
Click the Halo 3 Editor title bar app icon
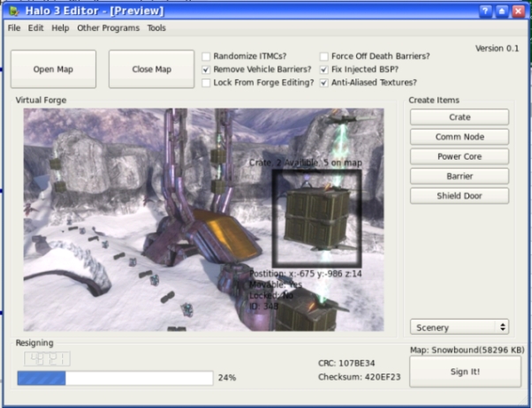pos(14,11)
